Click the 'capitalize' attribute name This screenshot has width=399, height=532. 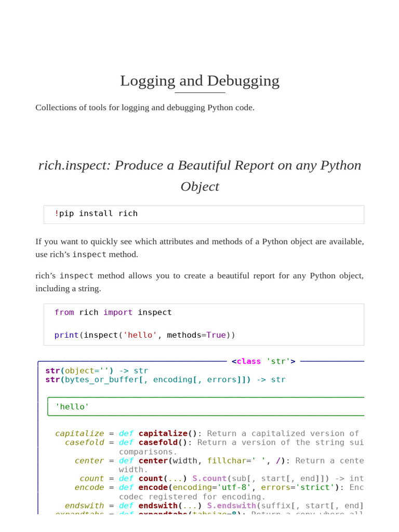coord(79,434)
